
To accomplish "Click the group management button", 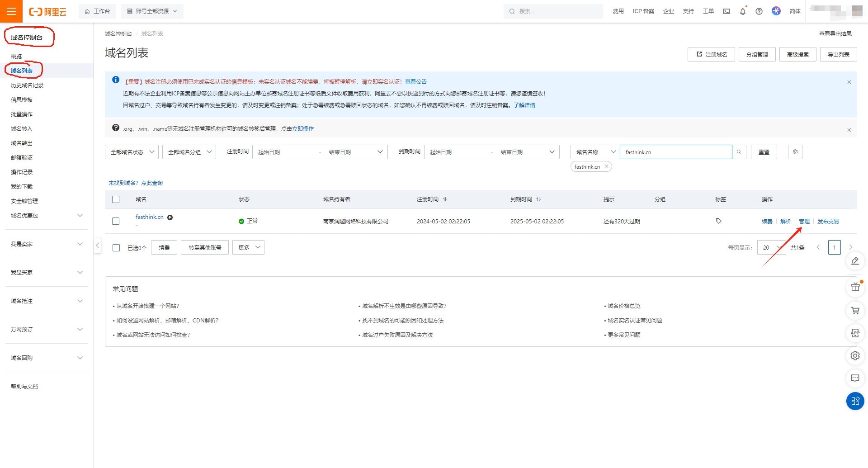I will (x=757, y=54).
